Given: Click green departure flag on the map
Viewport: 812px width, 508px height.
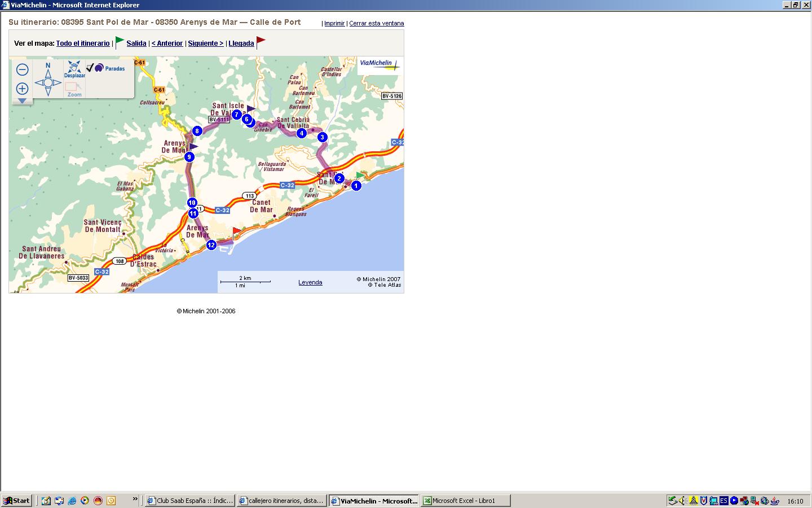Looking at the screenshot, I should coord(360,176).
